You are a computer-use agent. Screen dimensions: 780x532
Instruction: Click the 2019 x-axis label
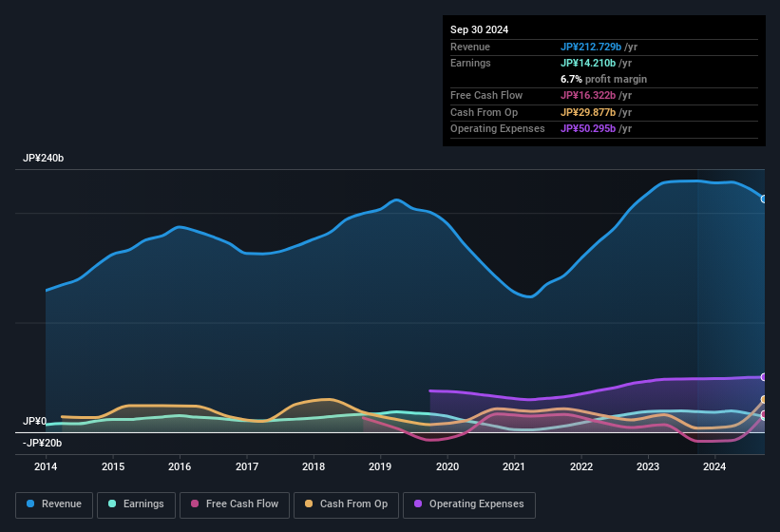point(380,466)
